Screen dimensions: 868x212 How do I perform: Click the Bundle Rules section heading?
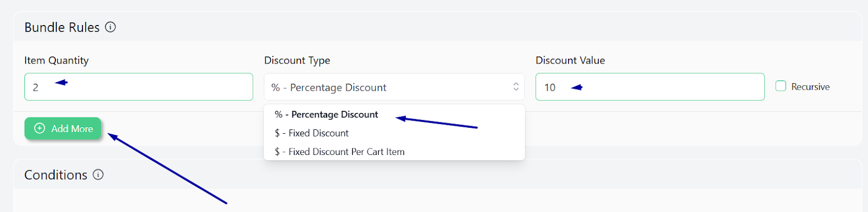[x=62, y=27]
